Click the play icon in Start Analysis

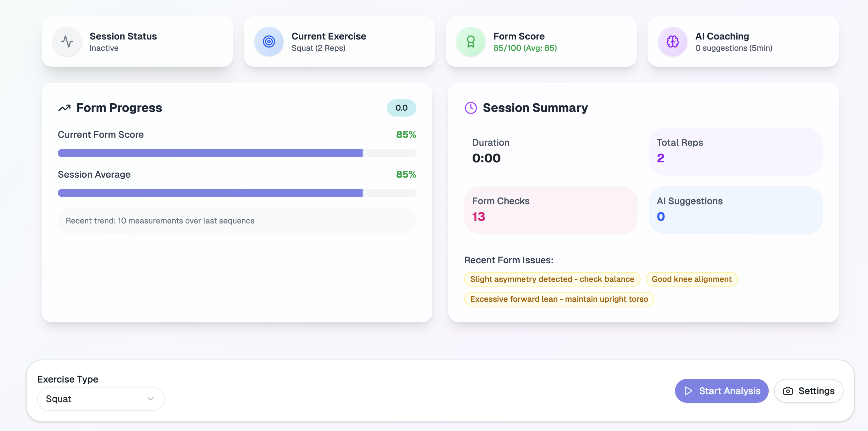688,390
